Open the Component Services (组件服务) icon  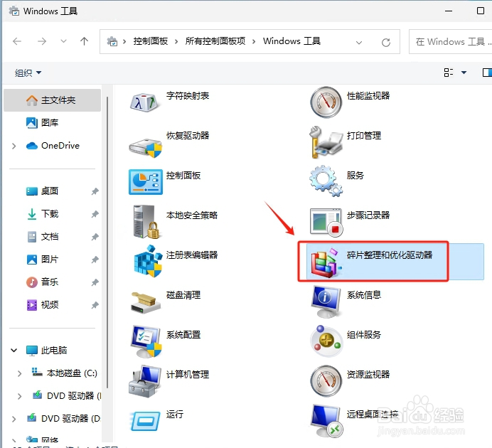coord(326,341)
